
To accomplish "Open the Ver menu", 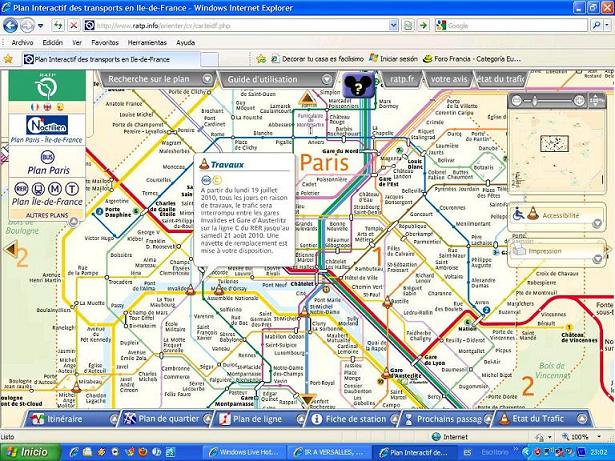I will pos(77,42).
